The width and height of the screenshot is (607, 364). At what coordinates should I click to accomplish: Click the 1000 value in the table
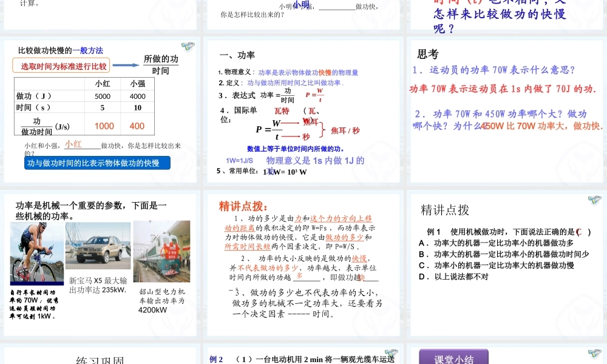104,126
